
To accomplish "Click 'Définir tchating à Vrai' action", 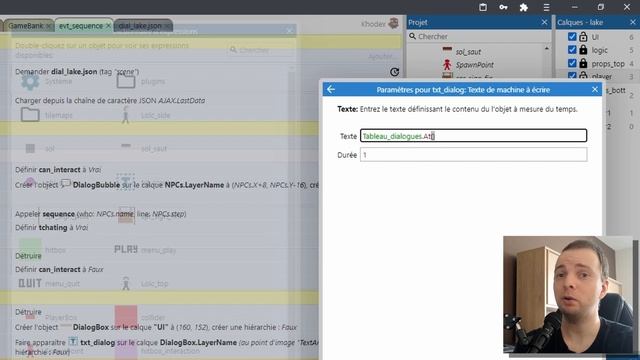I will point(51,227).
